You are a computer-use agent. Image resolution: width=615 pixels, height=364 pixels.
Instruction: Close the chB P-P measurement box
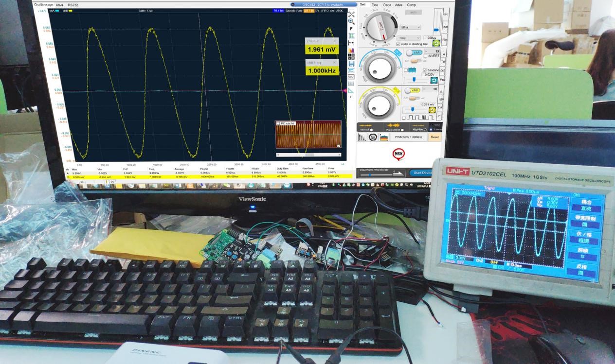tap(334, 40)
